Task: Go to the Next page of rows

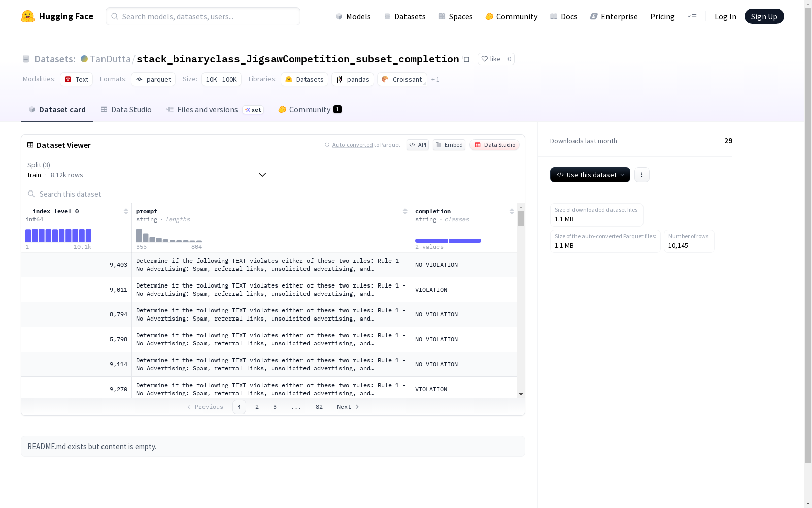Action: point(348,407)
